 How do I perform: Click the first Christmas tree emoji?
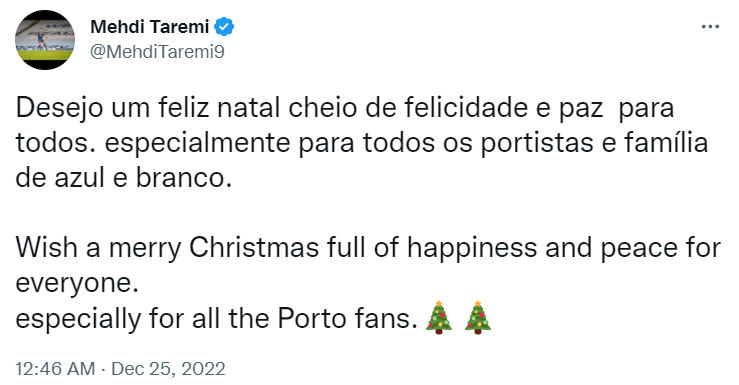[x=439, y=318]
